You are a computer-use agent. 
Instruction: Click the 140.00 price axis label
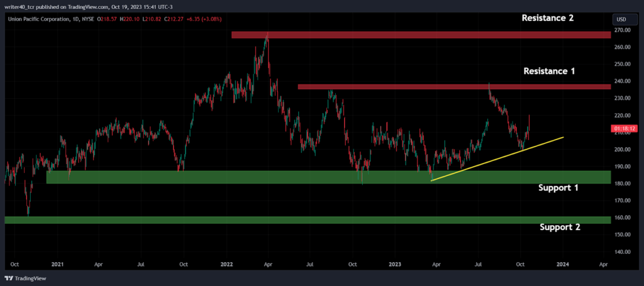click(623, 252)
